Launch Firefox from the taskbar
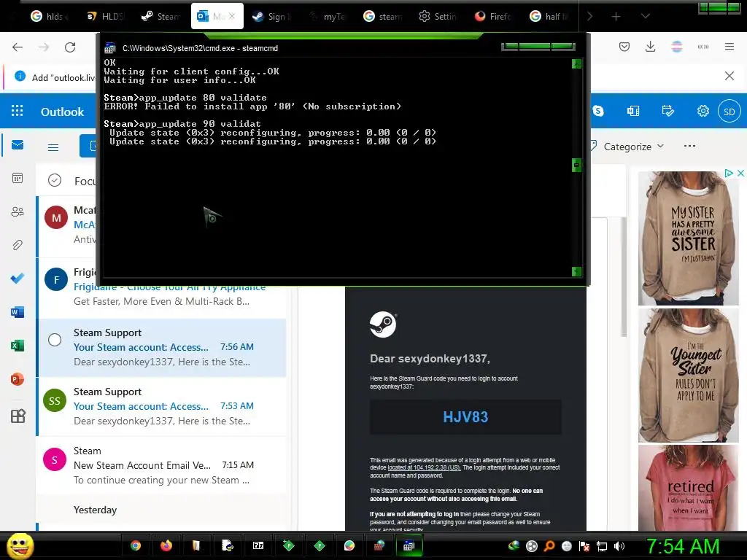Viewport: 747px width, 560px height. click(x=166, y=545)
